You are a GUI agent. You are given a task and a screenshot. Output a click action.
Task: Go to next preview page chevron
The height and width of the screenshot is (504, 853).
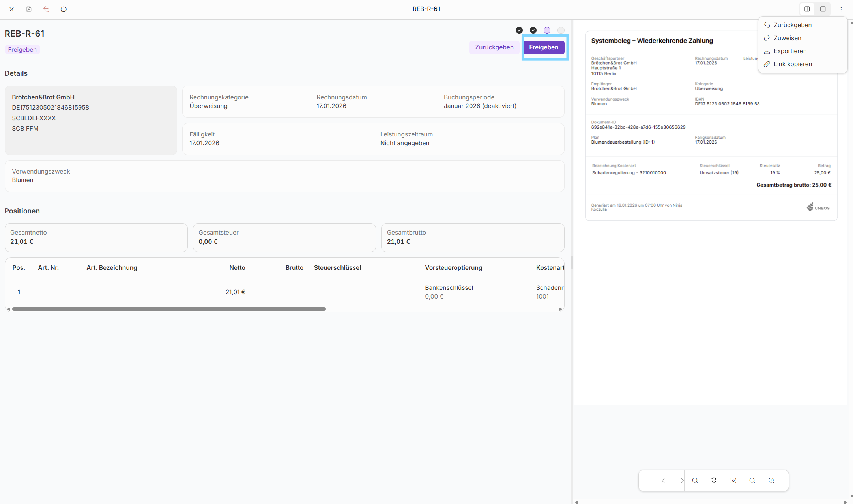click(681, 480)
